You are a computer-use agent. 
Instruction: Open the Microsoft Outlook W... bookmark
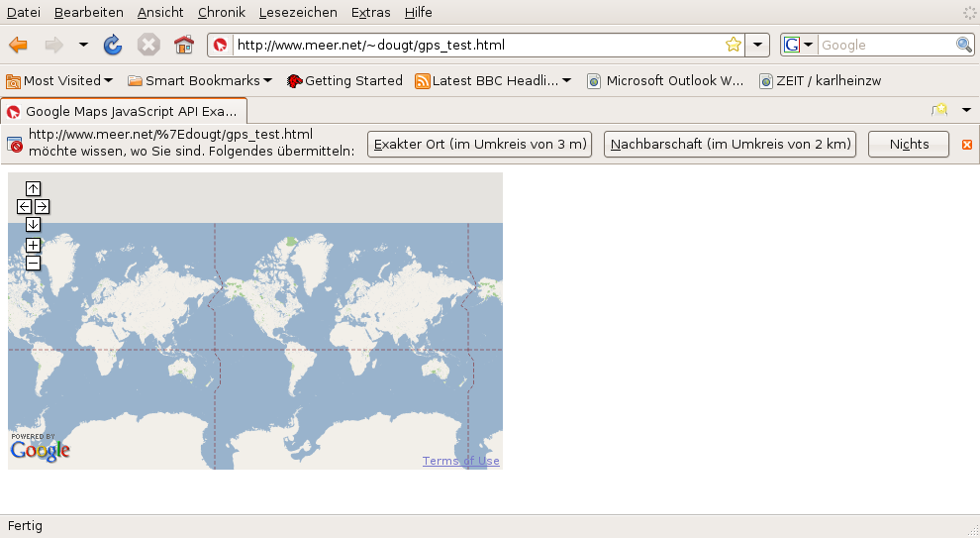point(665,80)
